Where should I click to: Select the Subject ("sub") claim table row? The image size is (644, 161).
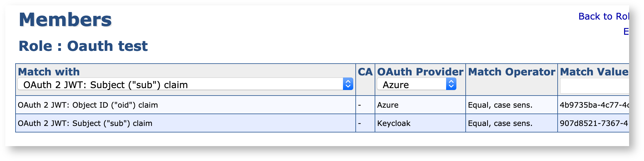tap(85, 123)
